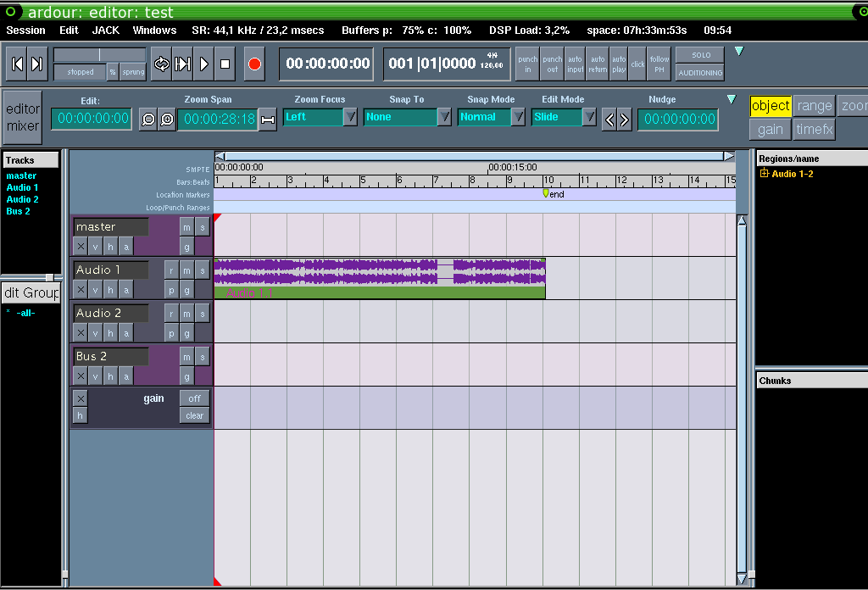The width and height of the screenshot is (868, 590).
Task: Click the shuttle speed control slider
Action: click(100, 55)
